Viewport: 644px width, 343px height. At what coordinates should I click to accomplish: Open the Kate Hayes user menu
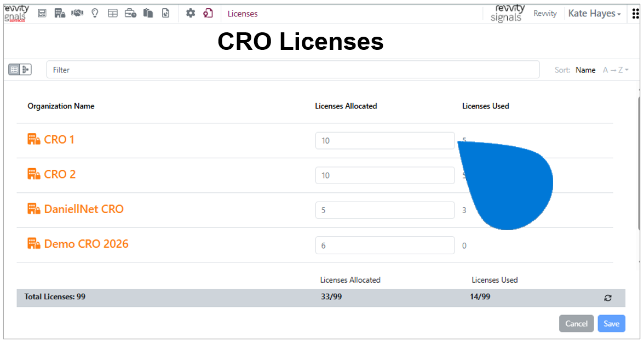pyautogui.click(x=594, y=14)
